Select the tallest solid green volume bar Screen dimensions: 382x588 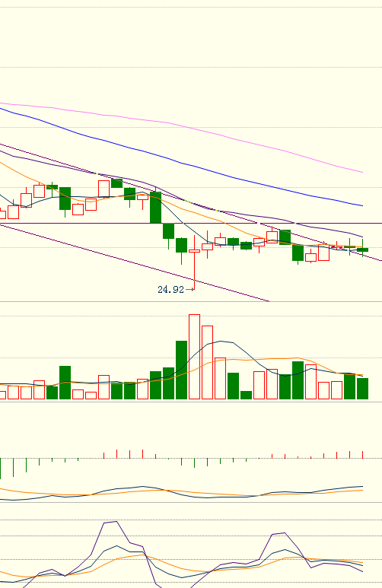[x=182, y=370]
